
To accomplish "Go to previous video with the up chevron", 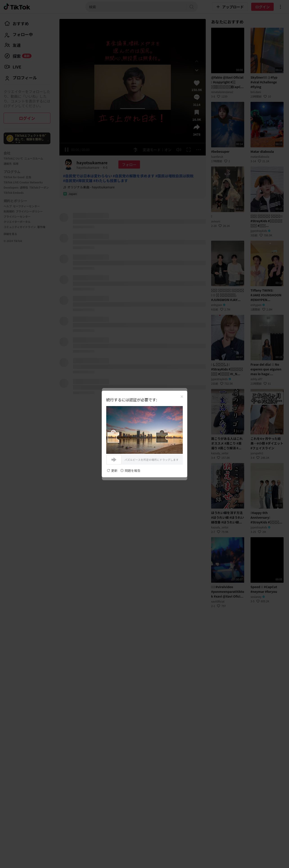I will (196, 61).
